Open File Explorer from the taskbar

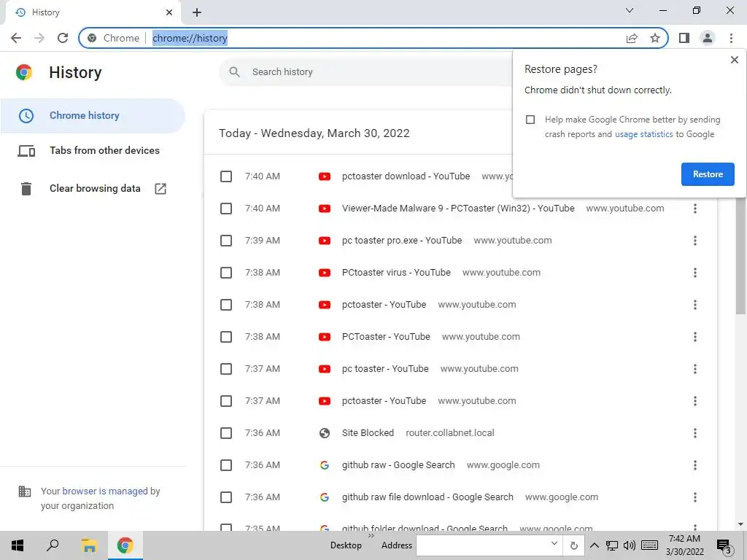(89, 545)
